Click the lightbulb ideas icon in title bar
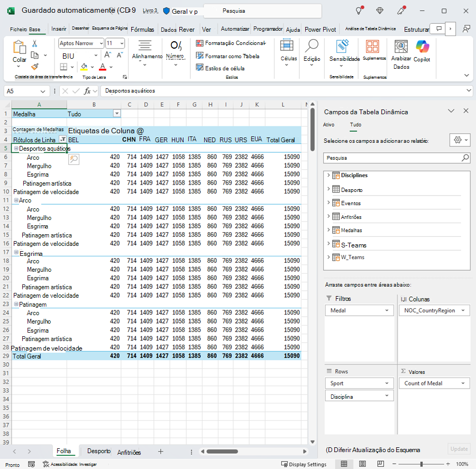 360,11
